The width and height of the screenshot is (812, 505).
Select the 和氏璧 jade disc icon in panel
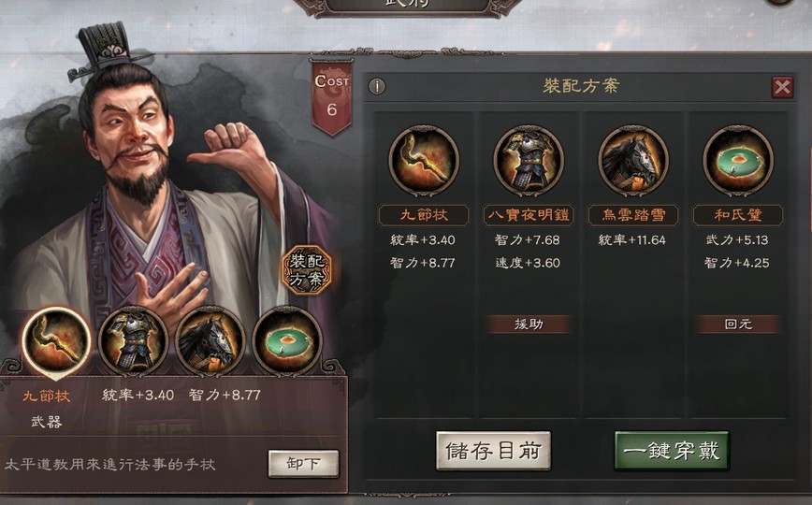(738, 161)
